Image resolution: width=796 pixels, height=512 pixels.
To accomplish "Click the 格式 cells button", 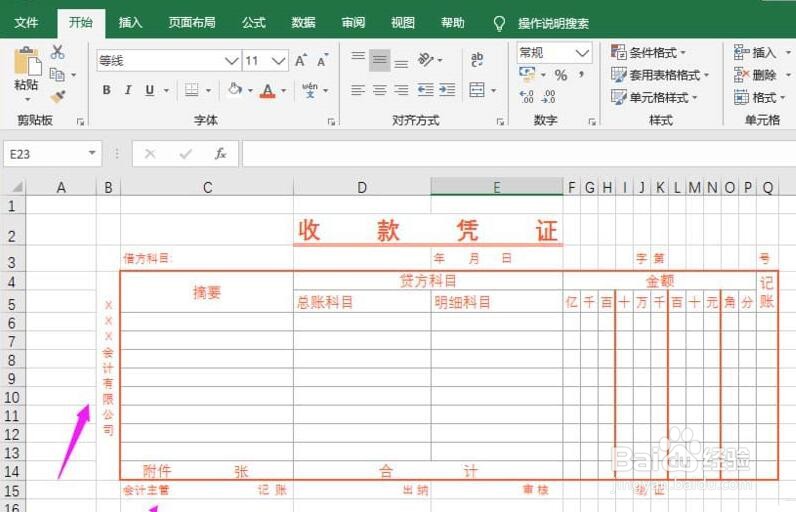I will click(x=755, y=97).
